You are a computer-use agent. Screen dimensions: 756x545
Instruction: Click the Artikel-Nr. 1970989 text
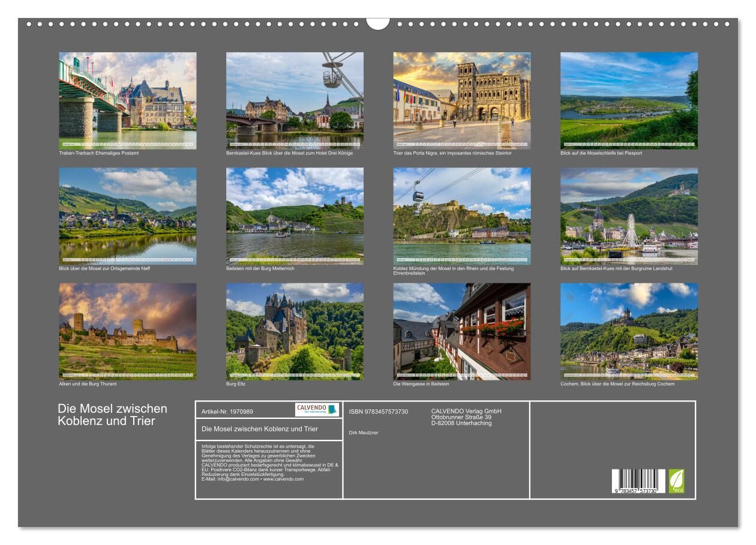tap(227, 411)
